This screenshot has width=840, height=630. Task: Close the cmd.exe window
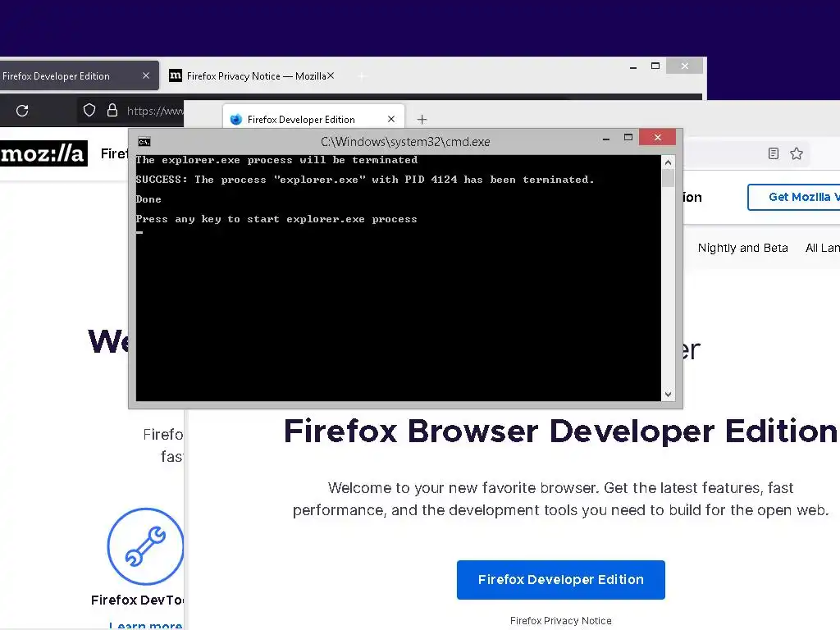click(657, 138)
